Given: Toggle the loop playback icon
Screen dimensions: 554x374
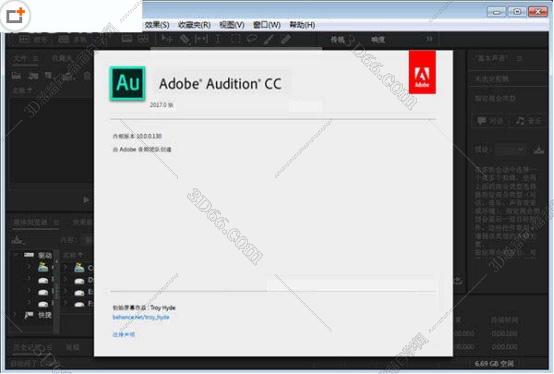Looking at the screenshot, I should [x=458, y=281].
